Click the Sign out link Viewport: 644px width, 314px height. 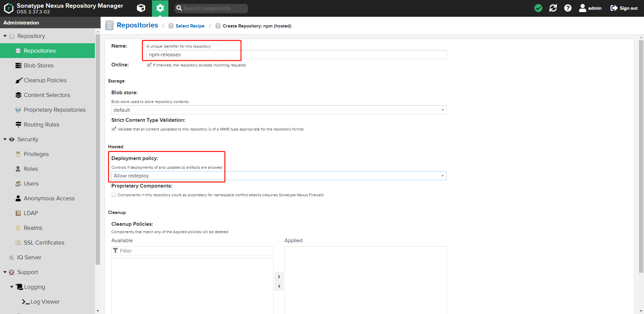(628, 8)
